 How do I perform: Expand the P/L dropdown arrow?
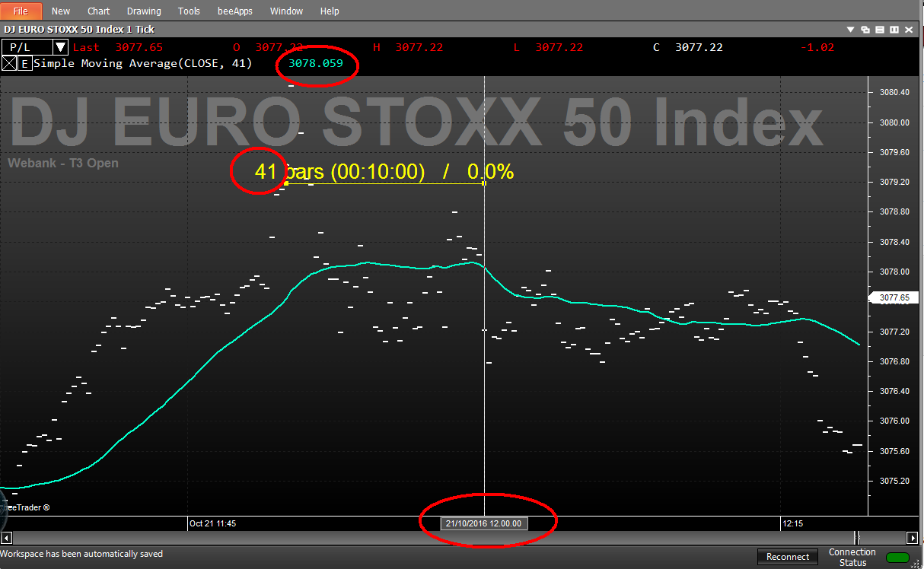[60, 47]
